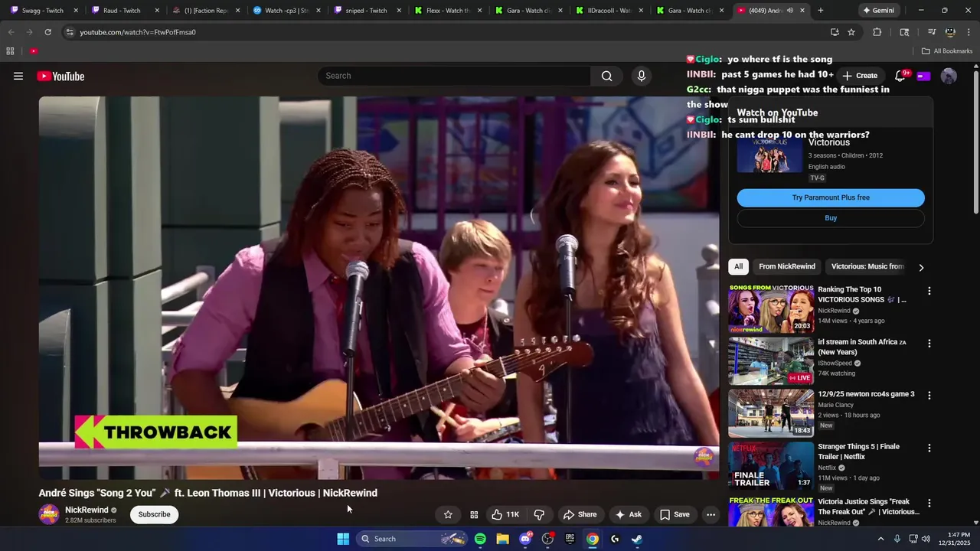
Task: Go to YouTube home via logo
Action: point(60,76)
